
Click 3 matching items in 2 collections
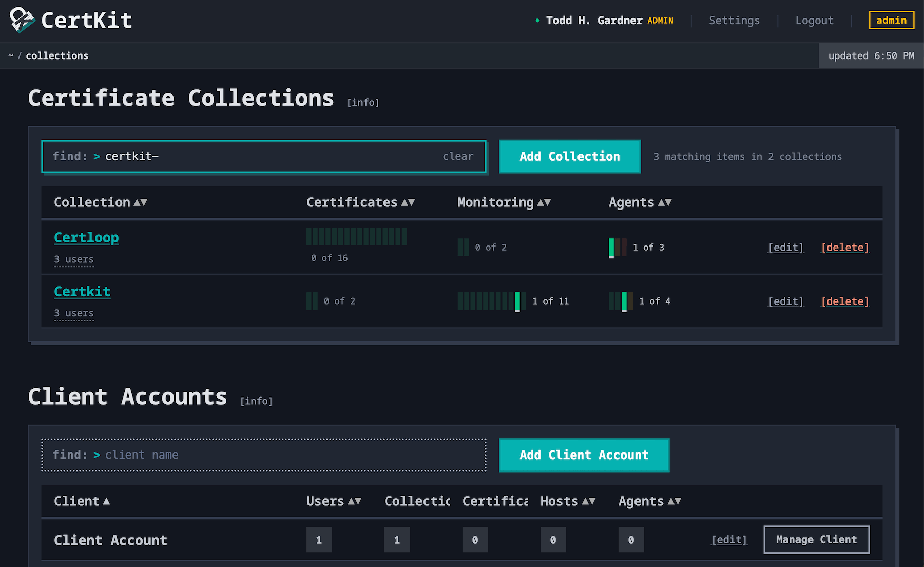pyautogui.click(x=747, y=156)
